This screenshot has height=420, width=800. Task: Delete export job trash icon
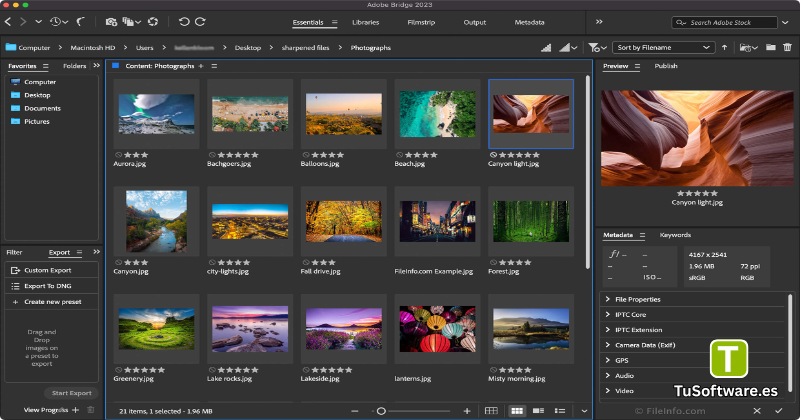pos(90,410)
